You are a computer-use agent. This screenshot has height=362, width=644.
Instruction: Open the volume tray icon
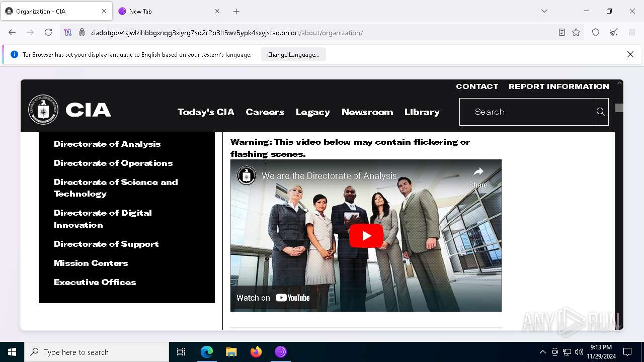pos(579,352)
